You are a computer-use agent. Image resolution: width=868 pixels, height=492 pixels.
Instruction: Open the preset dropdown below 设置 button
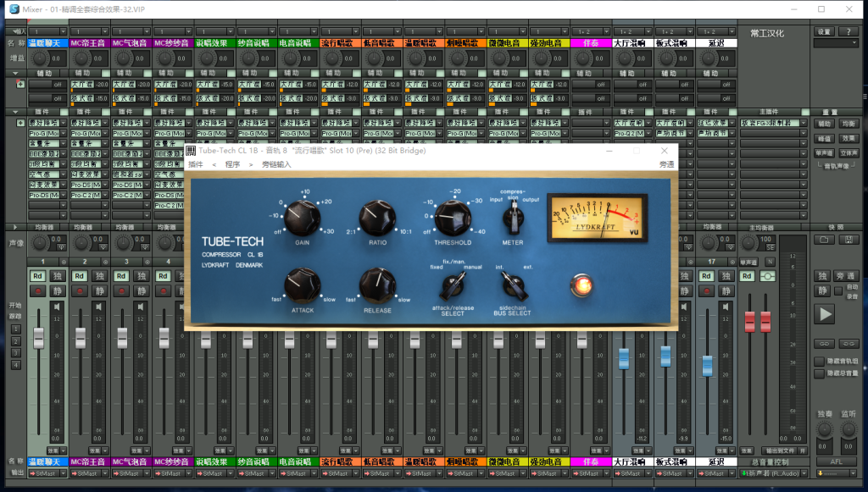pyautogui.click(x=837, y=42)
